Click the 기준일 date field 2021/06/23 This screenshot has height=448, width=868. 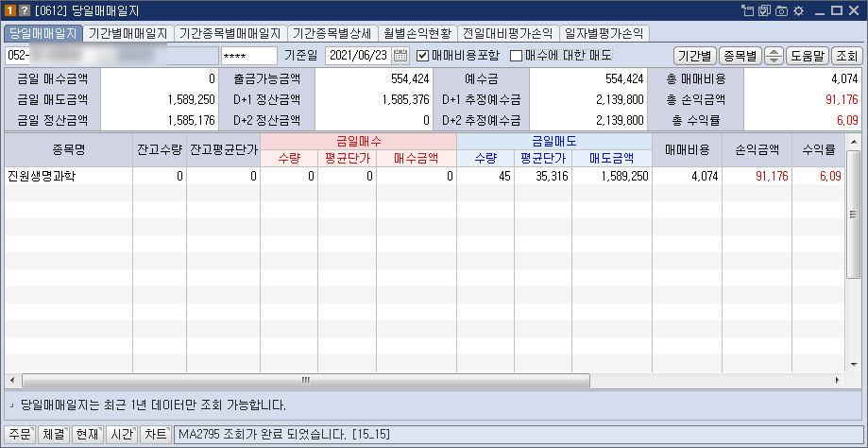pyautogui.click(x=359, y=56)
